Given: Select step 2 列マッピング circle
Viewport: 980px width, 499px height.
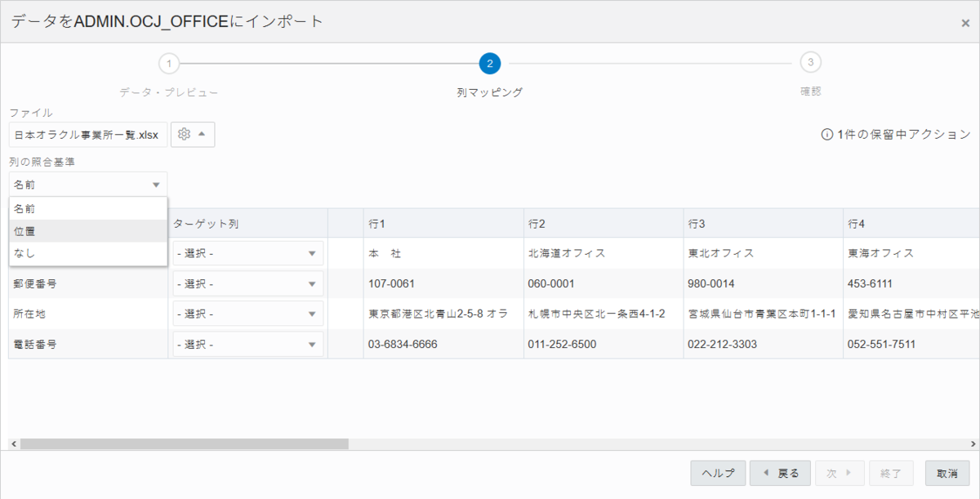Looking at the screenshot, I should (x=489, y=63).
